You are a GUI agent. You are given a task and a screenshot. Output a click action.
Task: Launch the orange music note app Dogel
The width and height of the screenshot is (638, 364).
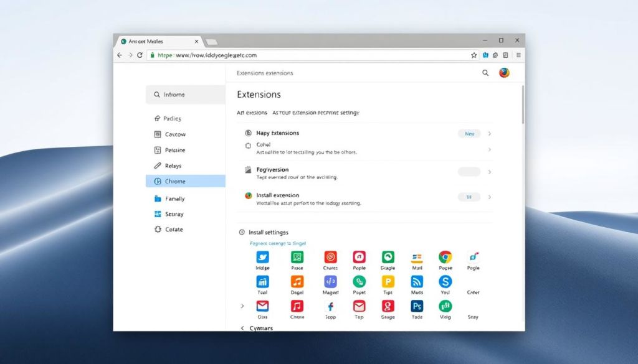click(297, 281)
